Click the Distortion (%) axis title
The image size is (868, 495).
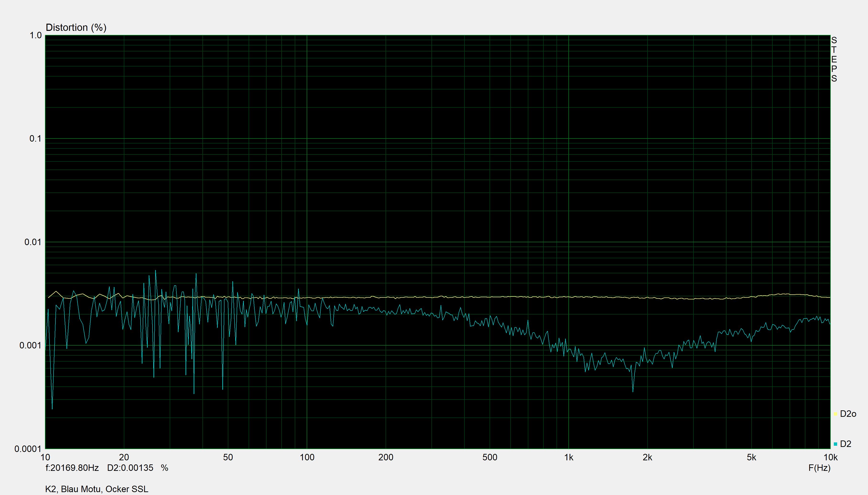point(76,27)
